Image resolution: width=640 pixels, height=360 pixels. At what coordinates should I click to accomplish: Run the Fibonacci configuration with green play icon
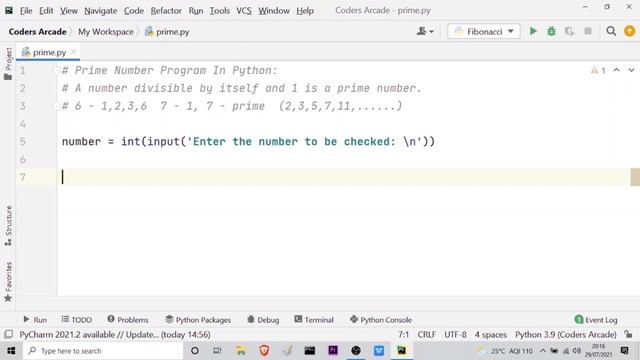tap(533, 31)
